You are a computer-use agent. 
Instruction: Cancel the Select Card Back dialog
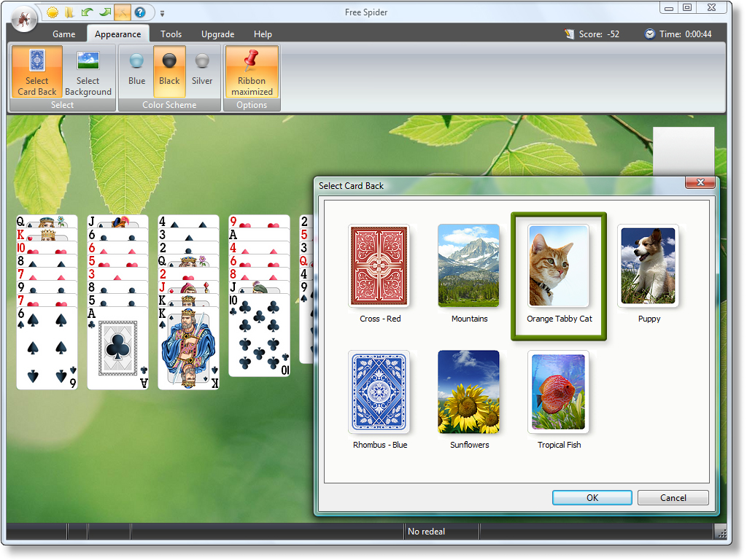click(x=673, y=498)
